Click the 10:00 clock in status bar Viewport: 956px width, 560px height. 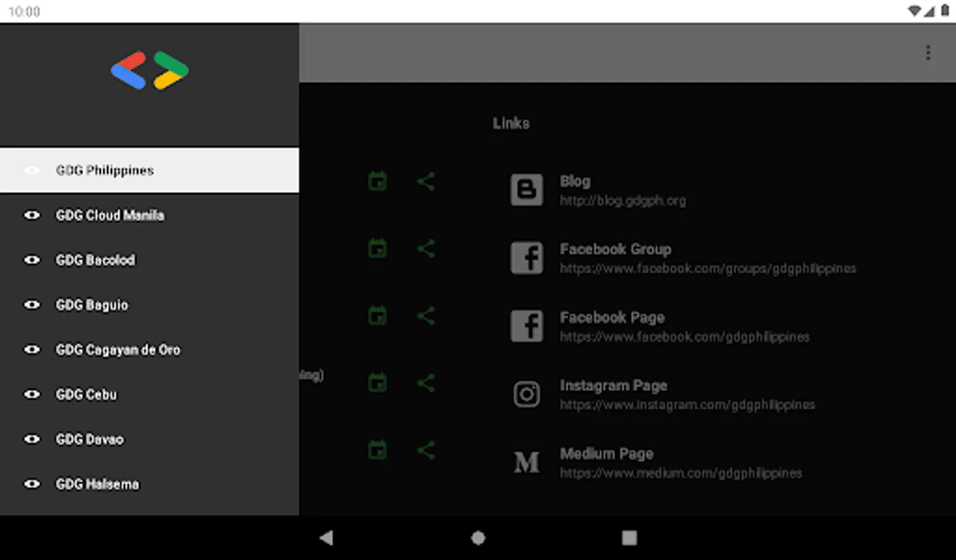(x=24, y=11)
